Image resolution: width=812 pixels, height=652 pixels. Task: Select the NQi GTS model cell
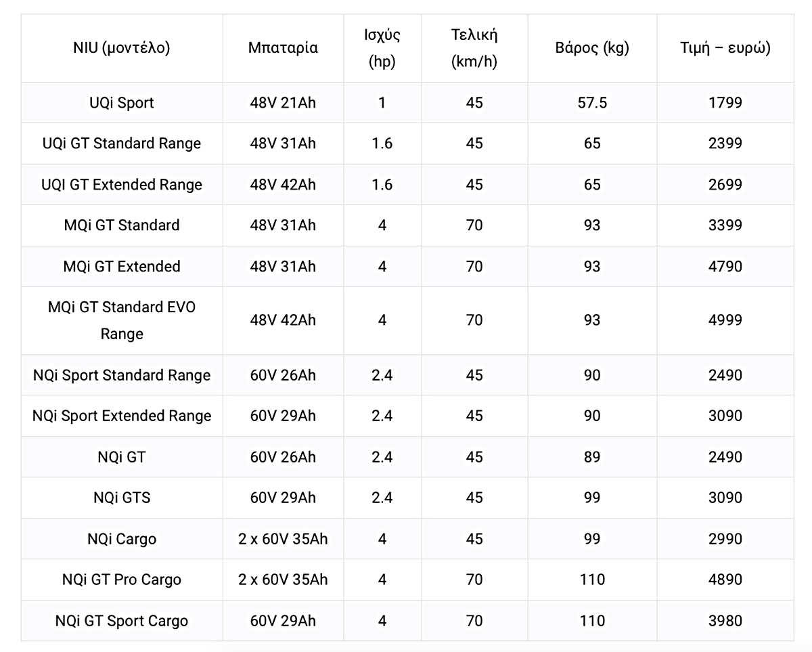(122, 498)
